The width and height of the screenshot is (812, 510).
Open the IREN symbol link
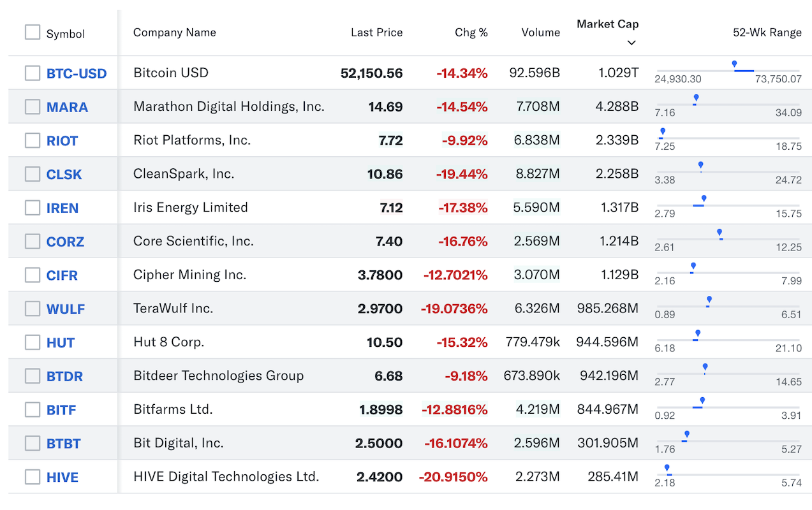(63, 208)
